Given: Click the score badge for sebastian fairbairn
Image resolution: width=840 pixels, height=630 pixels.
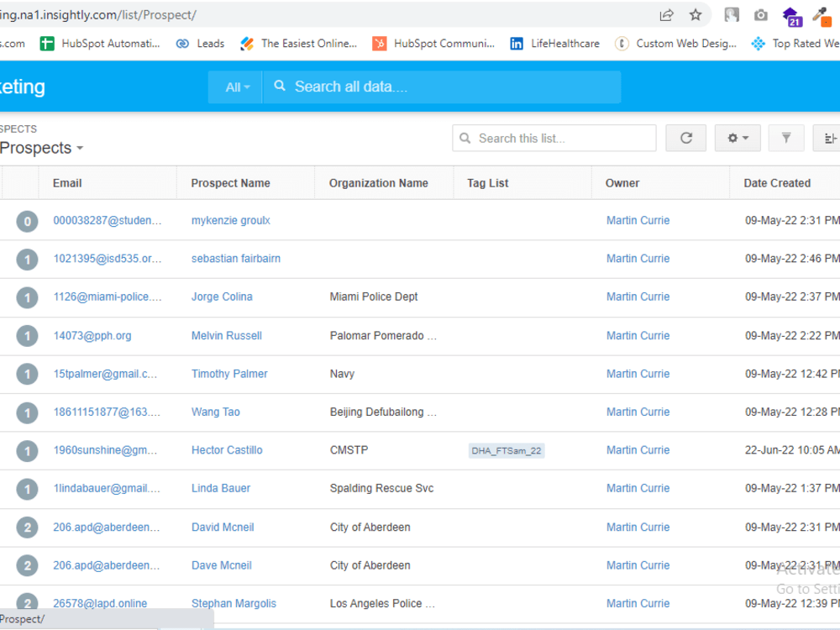Looking at the screenshot, I should click(x=28, y=260).
